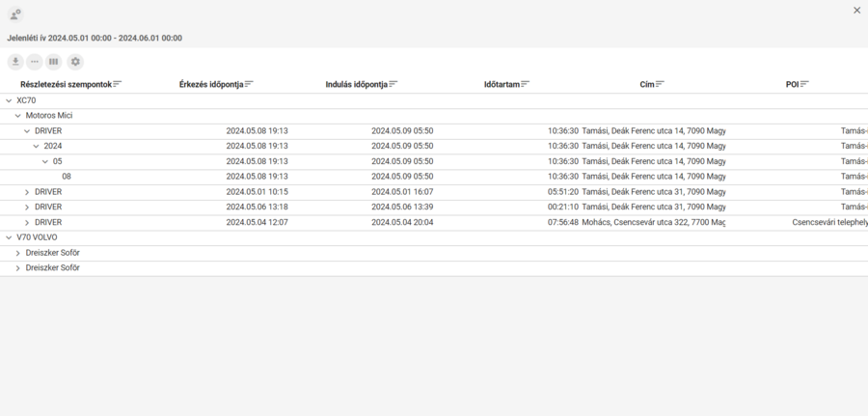Image resolution: width=868 pixels, height=416 pixels.
Task: Sort by Részletezési szempontok column header
Action: pyautogui.click(x=66, y=85)
